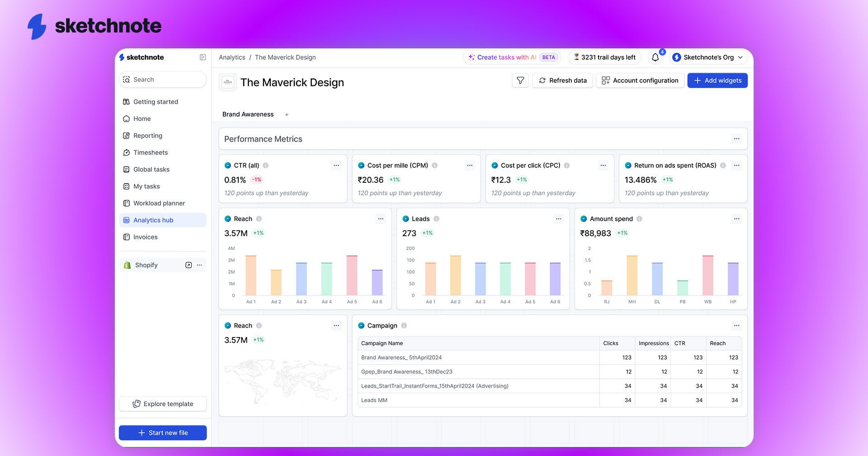Open options menu on Campaign widget
The height and width of the screenshot is (456, 868).
[x=737, y=326]
